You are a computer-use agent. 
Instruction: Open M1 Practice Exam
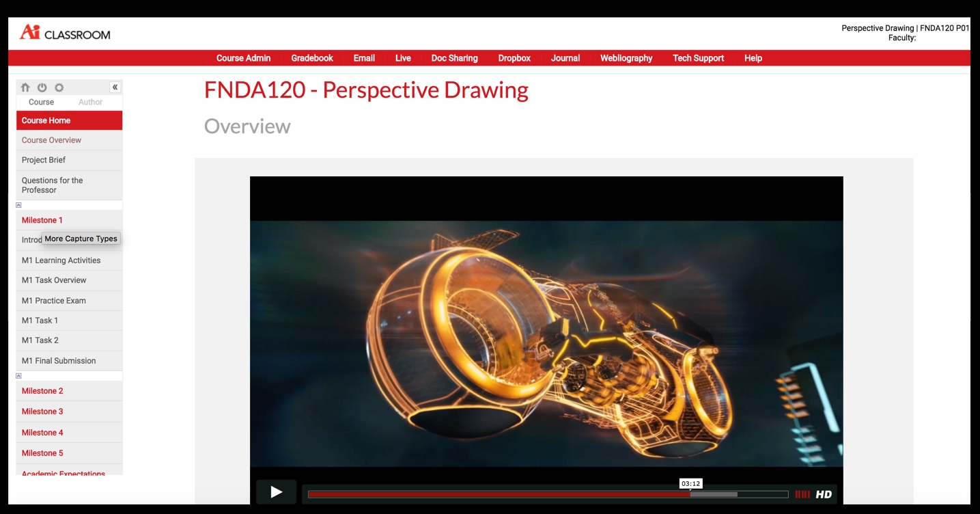(x=69, y=301)
